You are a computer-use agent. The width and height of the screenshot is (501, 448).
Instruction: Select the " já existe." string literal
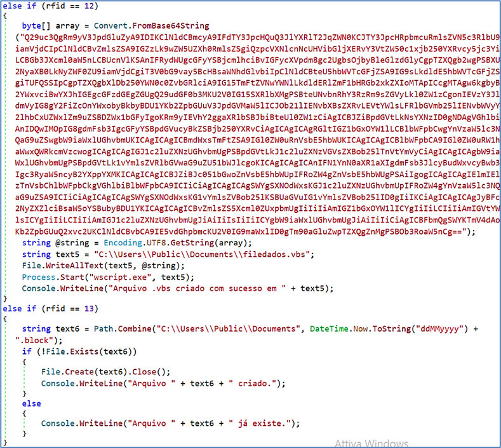tap(260, 424)
